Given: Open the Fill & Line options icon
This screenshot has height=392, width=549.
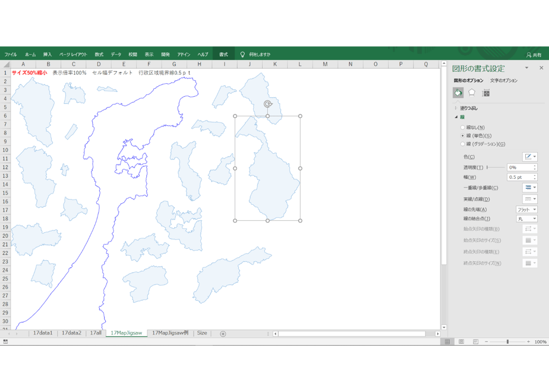Looking at the screenshot, I should coord(458,93).
